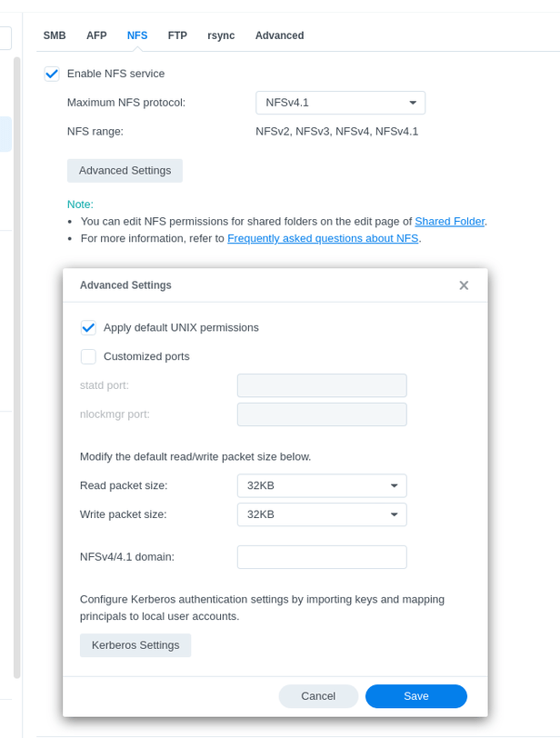Switch to the AFP tab
Viewport: 560px width, 738px height.
pyautogui.click(x=96, y=35)
